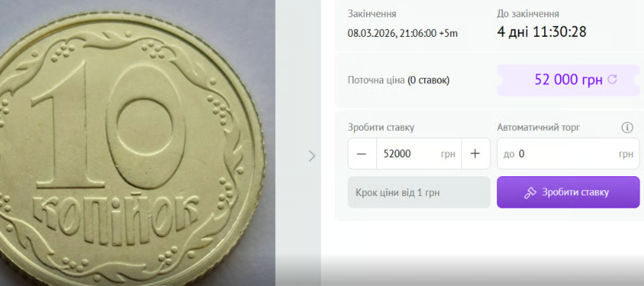The width and height of the screenshot is (644, 286).
Task: Click the Крок ціни від 1 грн box
Action: [x=419, y=192]
